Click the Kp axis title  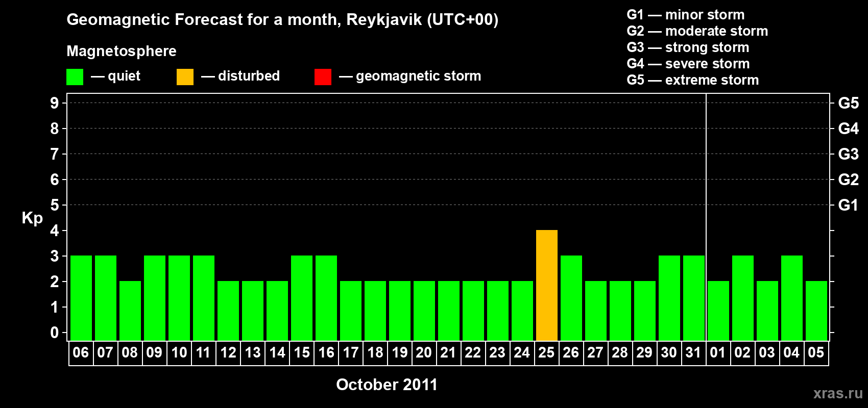pos(32,218)
